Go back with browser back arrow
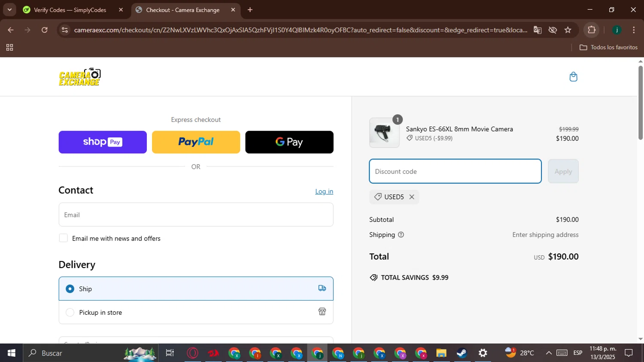The image size is (644, 362). (11, 30)
